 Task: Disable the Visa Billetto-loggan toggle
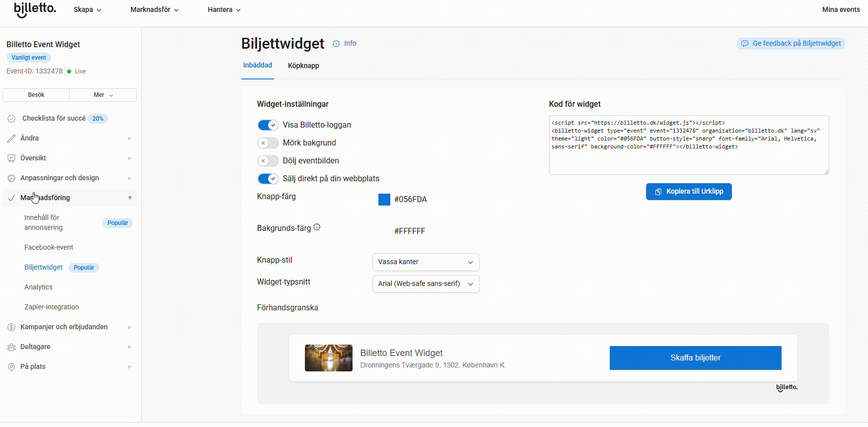click(268, 125)
